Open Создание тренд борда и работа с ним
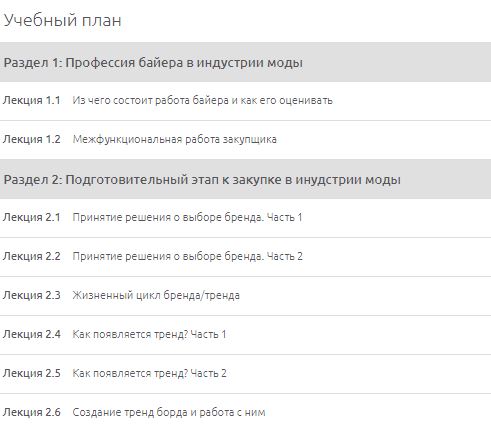 [169, 412]
